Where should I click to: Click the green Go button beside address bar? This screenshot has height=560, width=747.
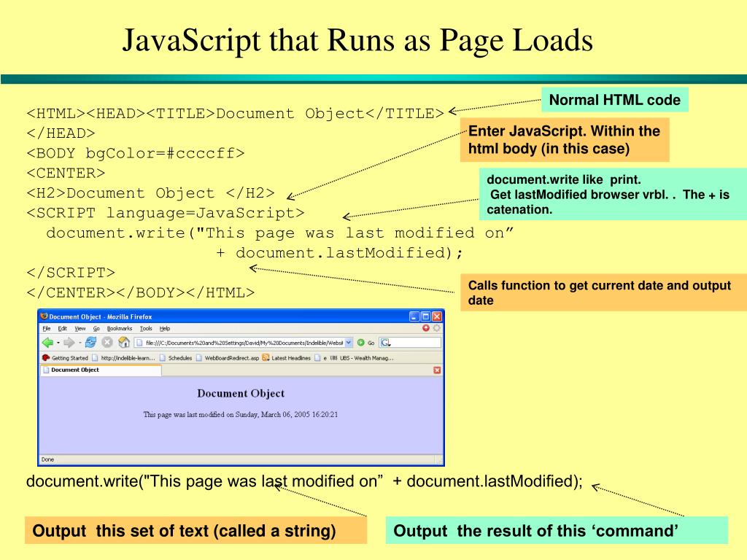pos(365,343)
